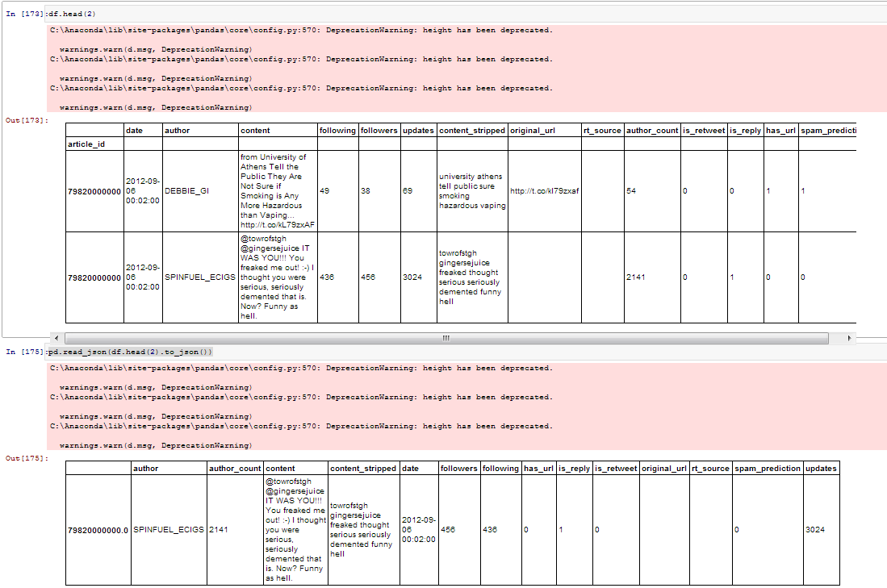Click the scrollbar left arrow
887x588 pixels.
click(x=56, y=338)
